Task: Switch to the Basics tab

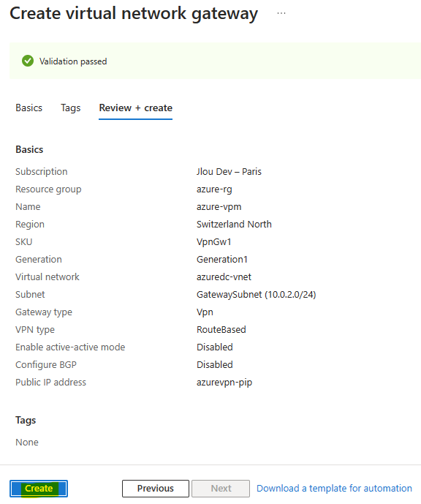Action: pyautogui.click(x=29, y=108)
